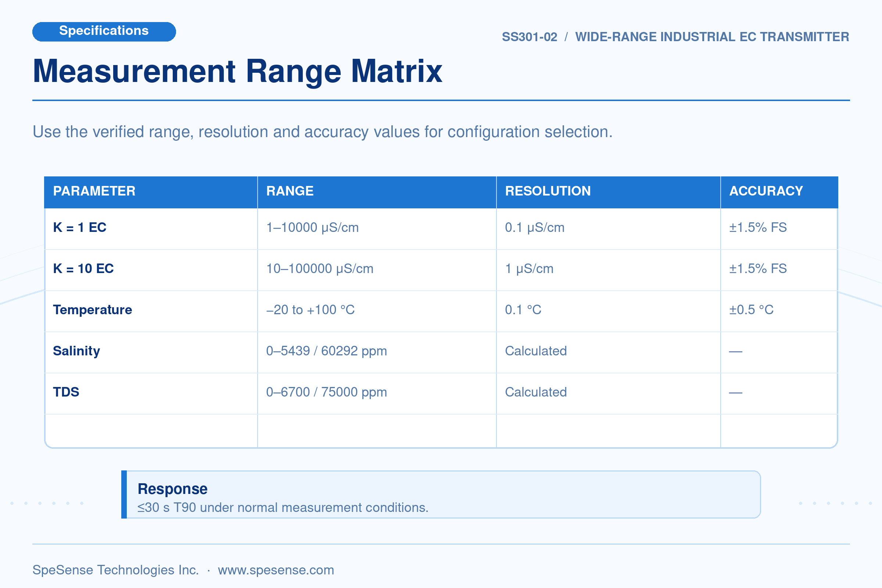This screenshot has width=882, height=588.
Task: Click the Response callout heading
Action: pos(172,489)
